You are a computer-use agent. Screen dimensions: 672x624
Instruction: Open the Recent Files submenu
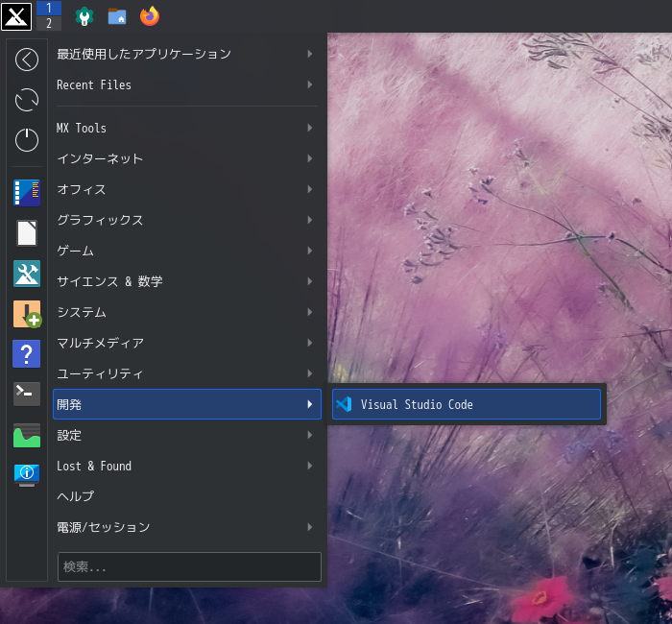[187, 84]
